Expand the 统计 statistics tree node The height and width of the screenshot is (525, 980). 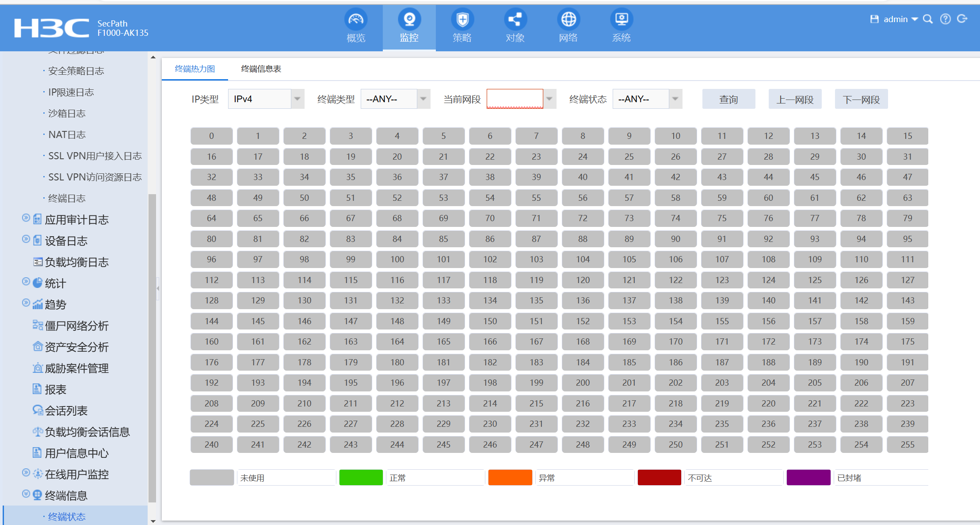coord(26,282)
